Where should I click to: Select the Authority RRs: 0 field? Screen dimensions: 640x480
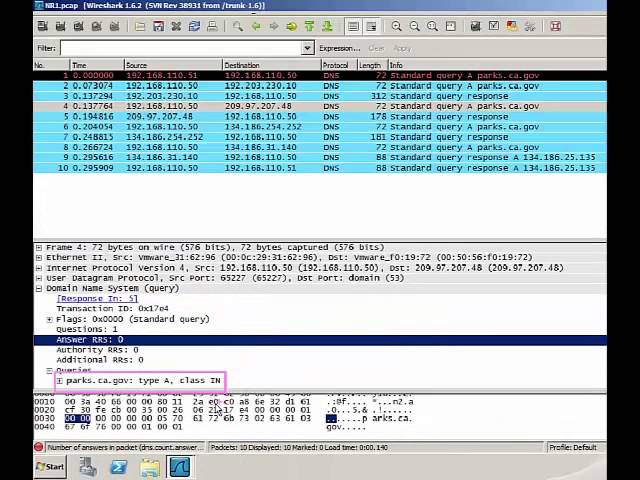pos(97,350)
